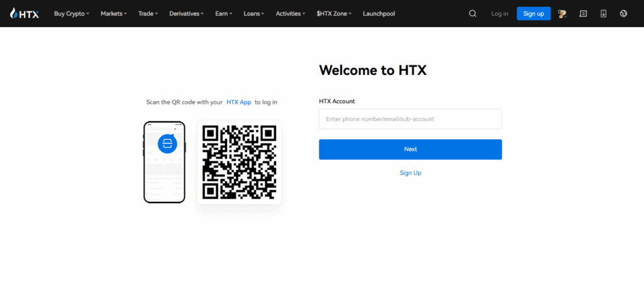
Task: Expand the Buy Crypto dropdown
Action: point(72,13)
